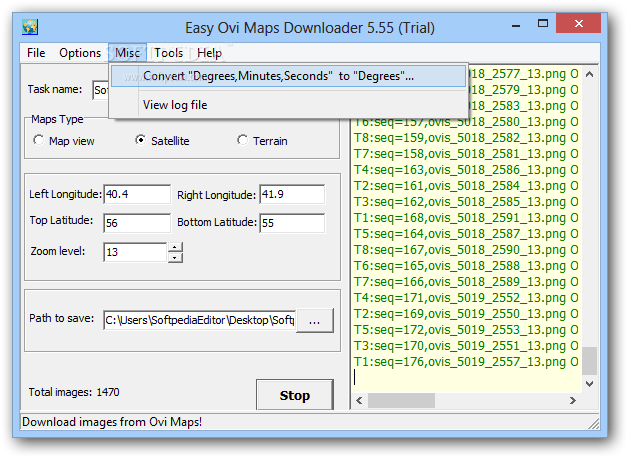Click log line T3:seq=170 ovis_5019_2551
This screenshot has width=628, height=458.
tap(466, 346)
